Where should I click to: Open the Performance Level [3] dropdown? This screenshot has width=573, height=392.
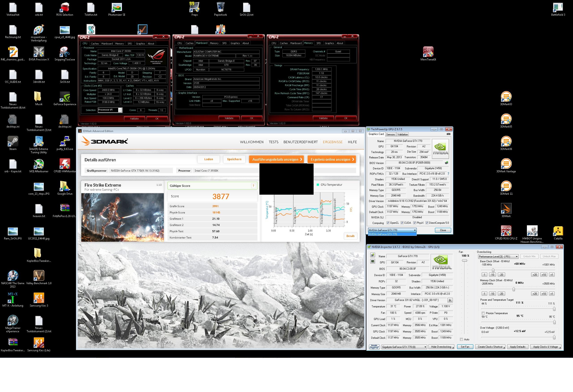pyautogui.click(x=498, y=256)
